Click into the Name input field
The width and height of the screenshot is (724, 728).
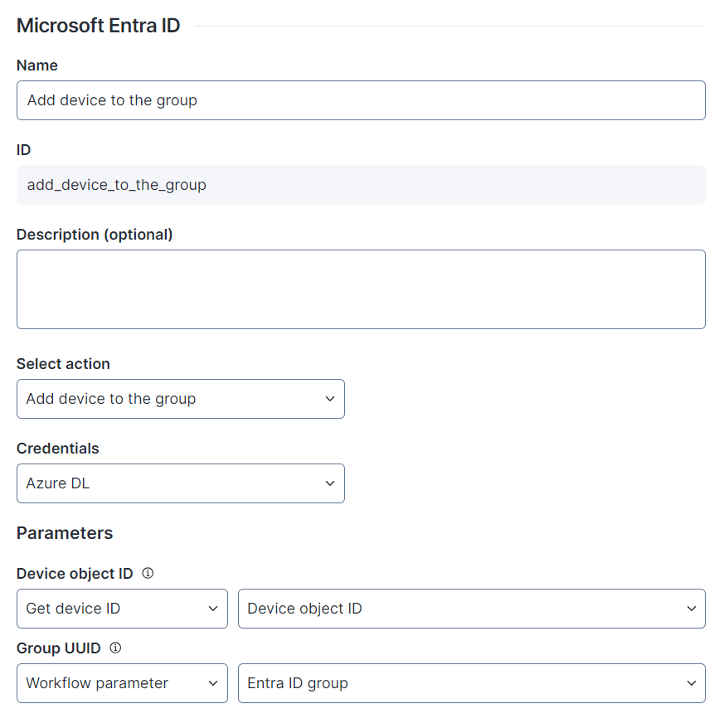coord(361,100)
